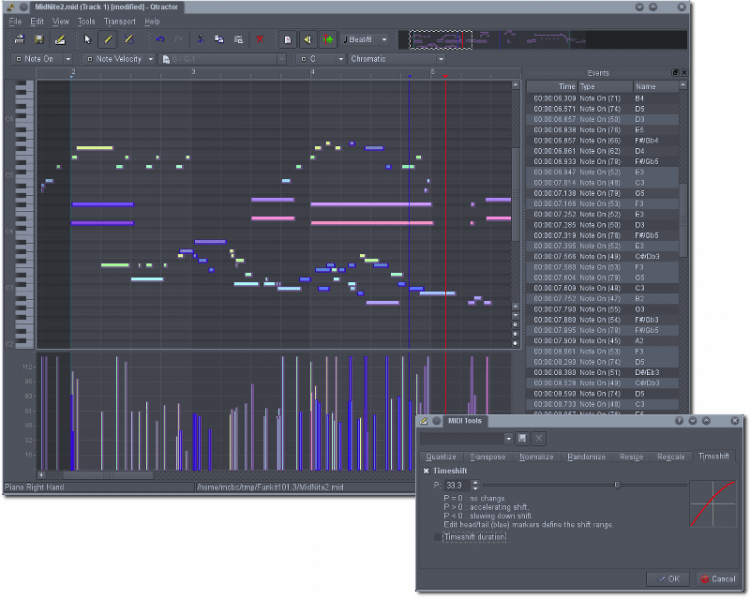
Task: Open the Edit menu
Action: (37, 22)
